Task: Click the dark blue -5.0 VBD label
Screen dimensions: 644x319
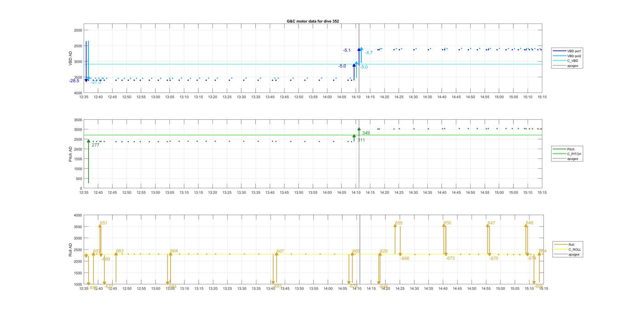Action: [342, 66]
